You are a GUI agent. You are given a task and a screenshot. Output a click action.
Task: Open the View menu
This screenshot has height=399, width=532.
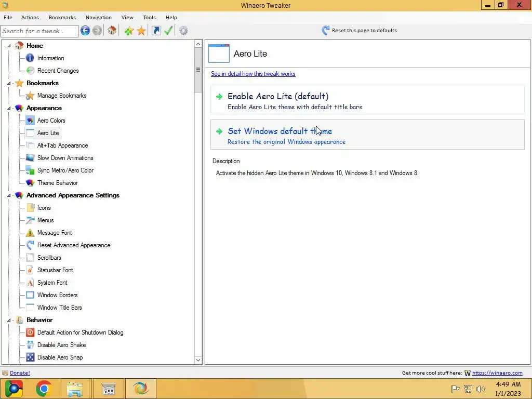click(128, 17)
